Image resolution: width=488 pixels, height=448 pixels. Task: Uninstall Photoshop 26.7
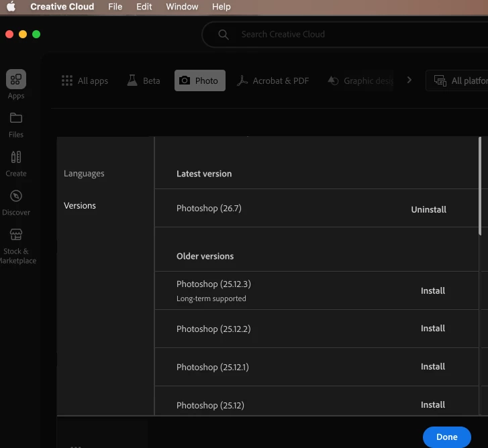[428, 209]
